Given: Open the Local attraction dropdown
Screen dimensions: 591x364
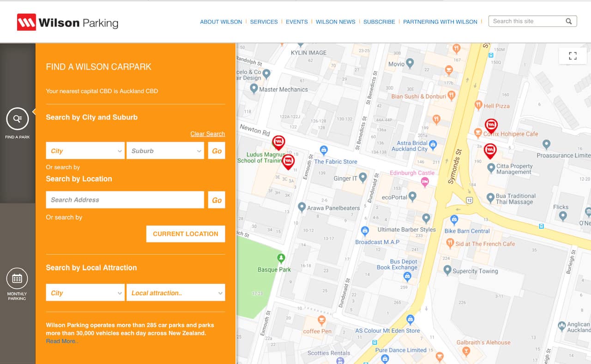Looking at the screenshot, I should tap(175, 293).
